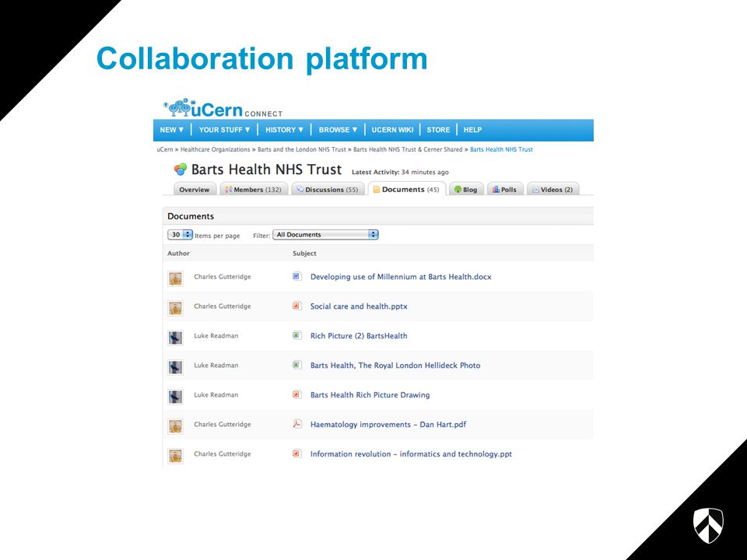Click Charles Gutteridge avatar beside Social care and health.pptx
The image size is (747, 560).
pos(175,308)
